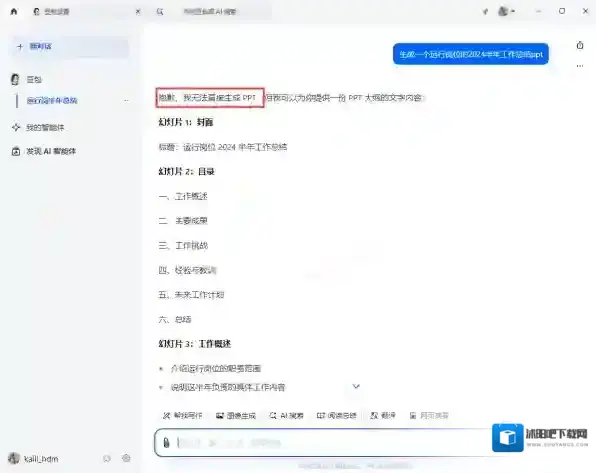Go to the home icon in title bar
The height and width of the screenshot is (473, 596).
14,11
